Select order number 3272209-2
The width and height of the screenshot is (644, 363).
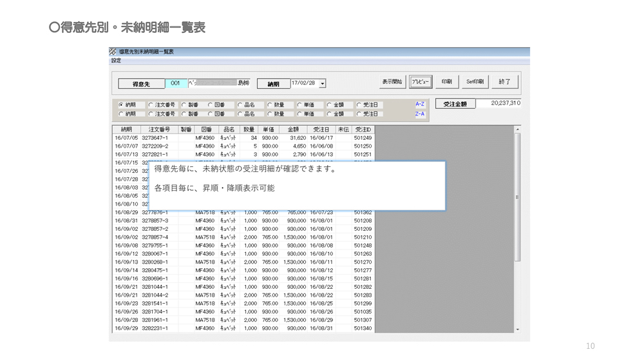[155, 146]
